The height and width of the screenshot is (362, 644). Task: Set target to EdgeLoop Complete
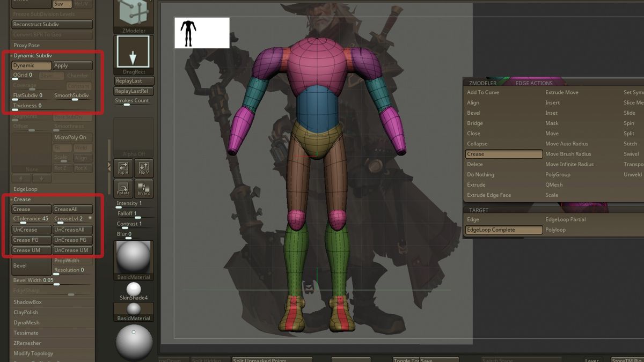point(503,230)
